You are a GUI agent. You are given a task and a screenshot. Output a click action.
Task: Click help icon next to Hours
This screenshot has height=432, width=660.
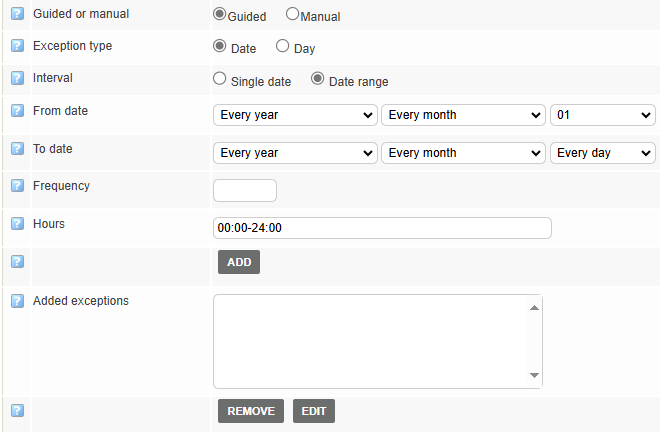tap(17, 224)
